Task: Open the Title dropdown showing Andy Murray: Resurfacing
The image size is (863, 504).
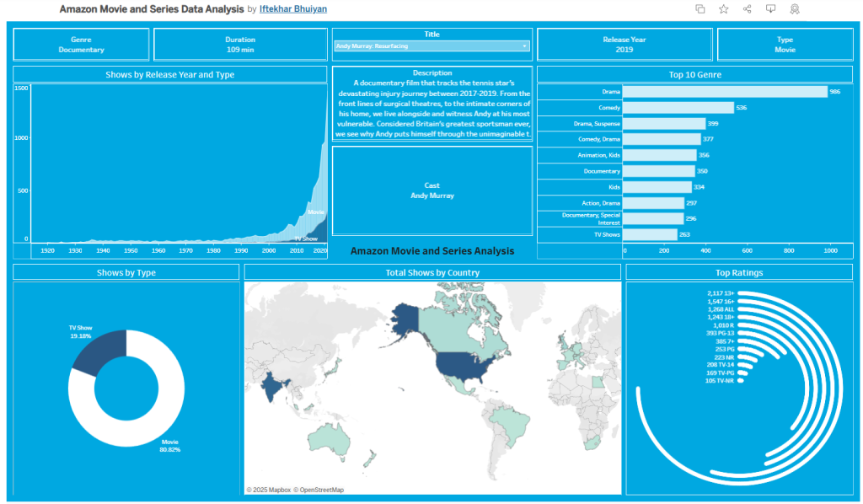Action: [432, 46]
